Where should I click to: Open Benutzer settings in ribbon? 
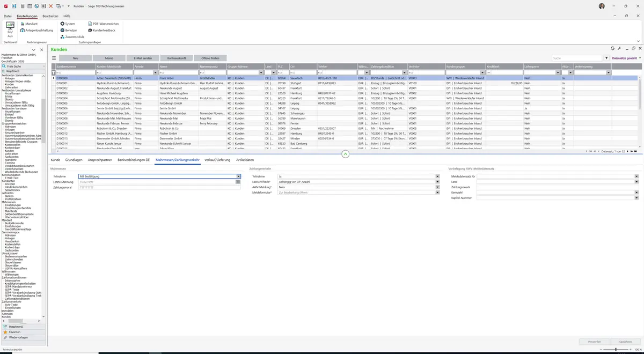pos(69,30)
